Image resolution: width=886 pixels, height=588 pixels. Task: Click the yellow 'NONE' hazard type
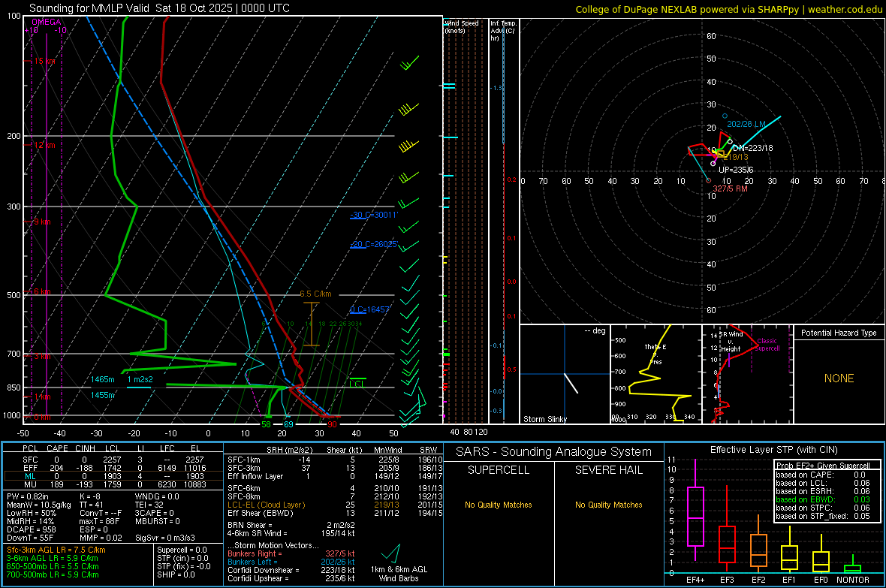tap(839, 378)
